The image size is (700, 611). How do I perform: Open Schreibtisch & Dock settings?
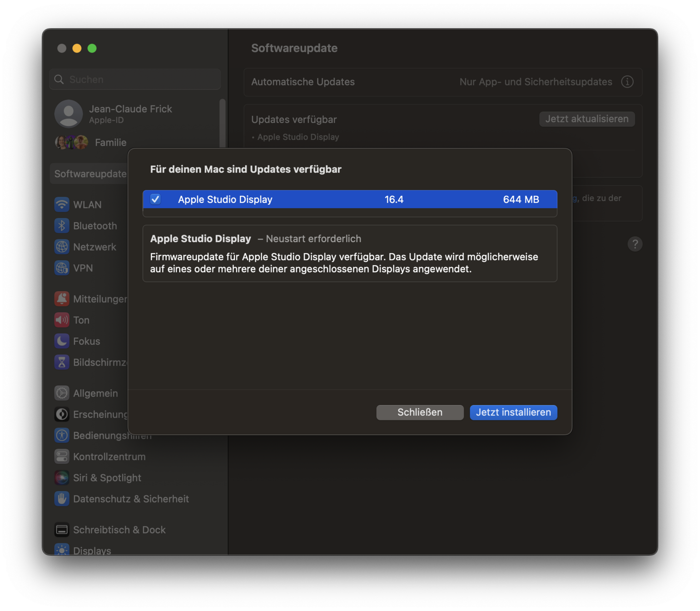pyautogui.click(x=119, y=530)
